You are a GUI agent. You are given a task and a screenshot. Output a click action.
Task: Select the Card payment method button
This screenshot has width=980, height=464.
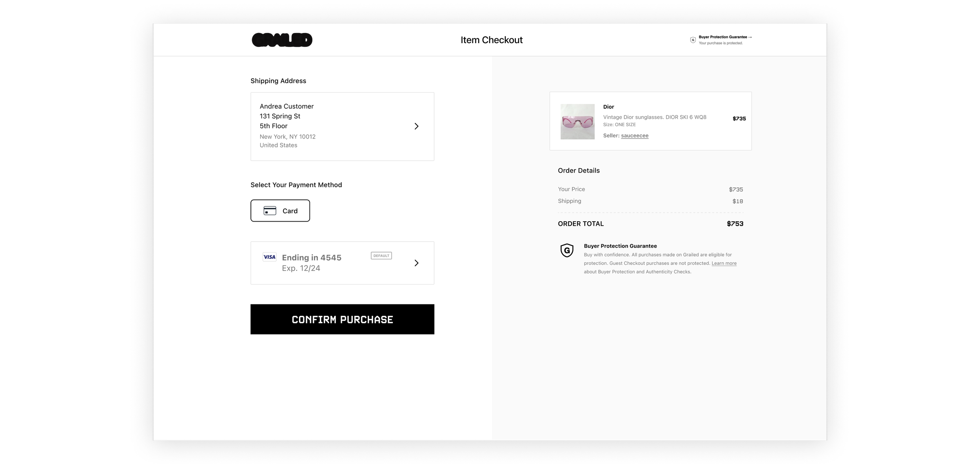point(280,211)
